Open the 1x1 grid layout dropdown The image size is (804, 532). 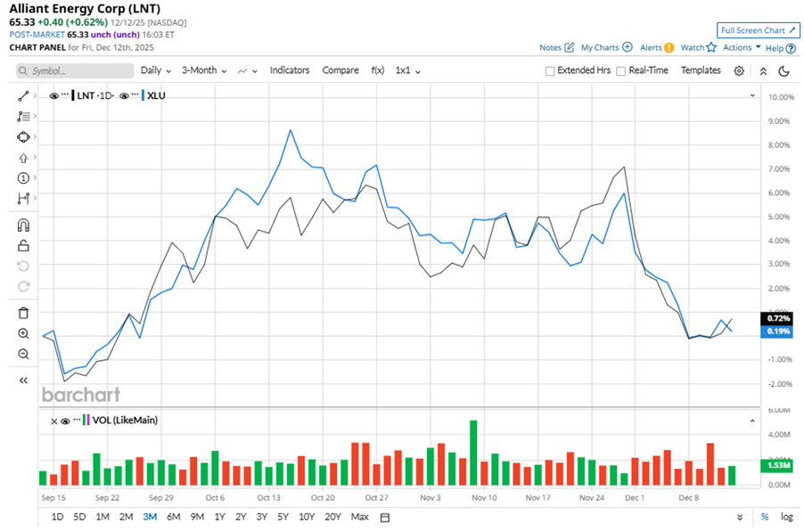pyautogui.click(x=407, y=70)
